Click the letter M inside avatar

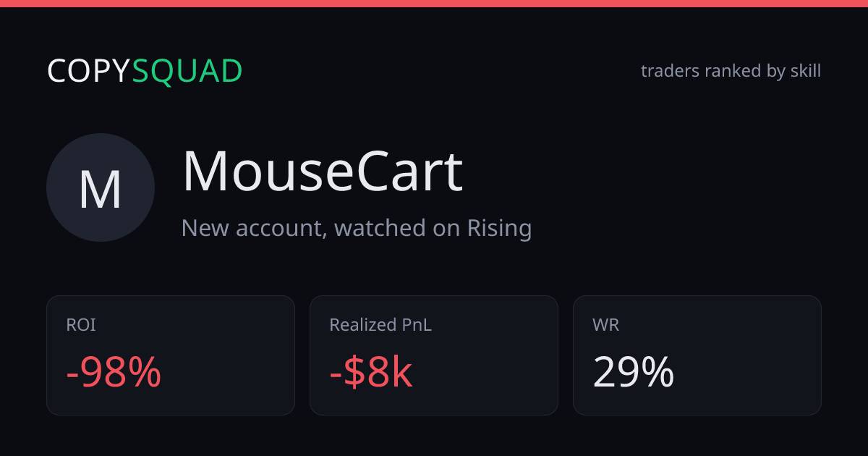tap(101, 190)
